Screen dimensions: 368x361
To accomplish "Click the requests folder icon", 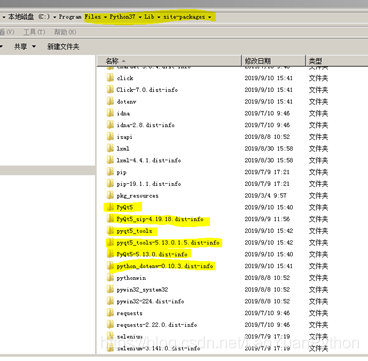I will coord(110,313).
